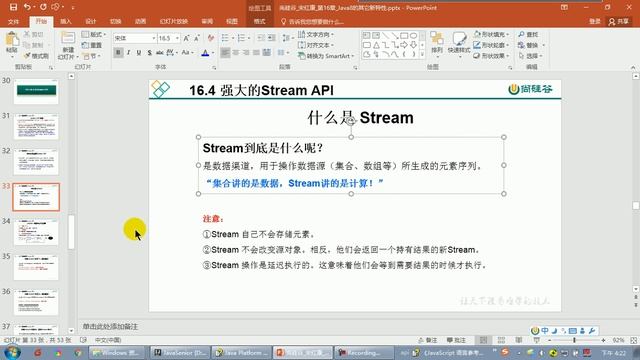Open drawing tools Format (格式) tab
This screenshot has width=640, height=360.
260,21
